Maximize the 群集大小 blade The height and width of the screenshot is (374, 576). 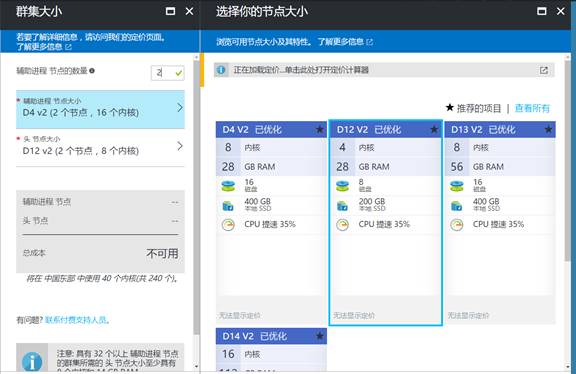[x=170, y=11]
